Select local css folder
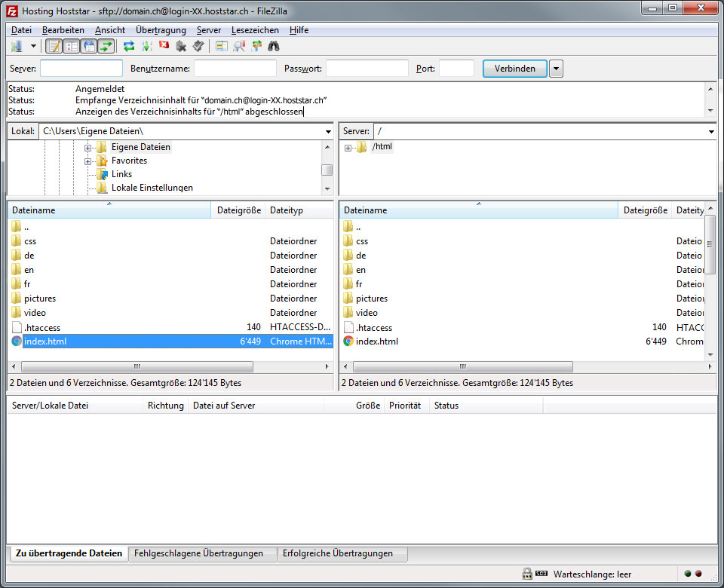This screenshot has width=724, height=588. (30, 241)
